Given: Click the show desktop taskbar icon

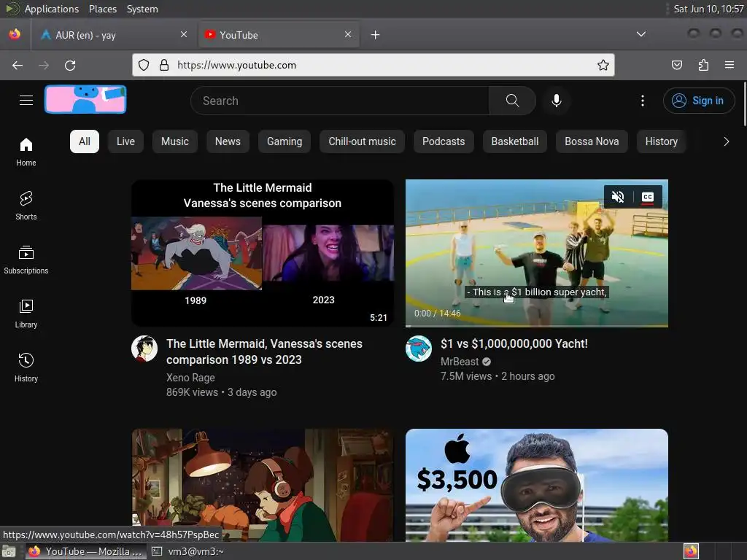Looking at the screenshot, I should click(x=9, y=551).
